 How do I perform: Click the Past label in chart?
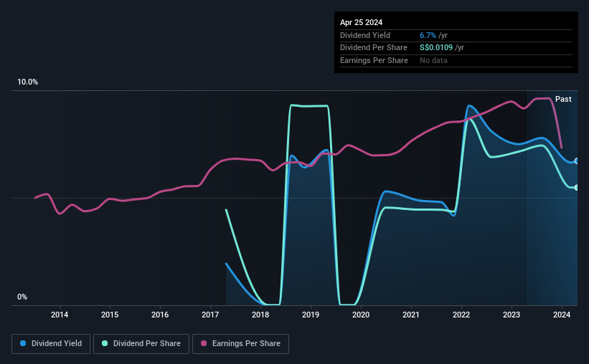[563, 99]
